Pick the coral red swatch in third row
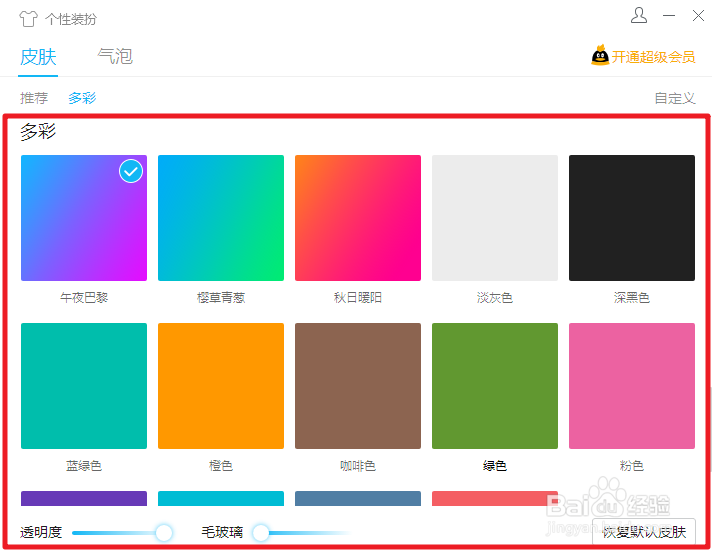This screenshot has height=553, width=712. click(495, 499)
